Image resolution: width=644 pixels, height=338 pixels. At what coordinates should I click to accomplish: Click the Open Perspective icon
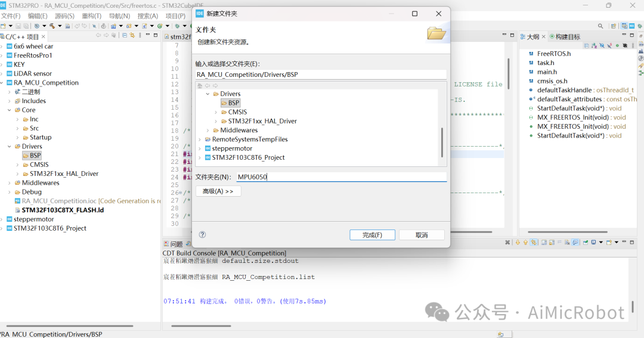pos(613,26)
